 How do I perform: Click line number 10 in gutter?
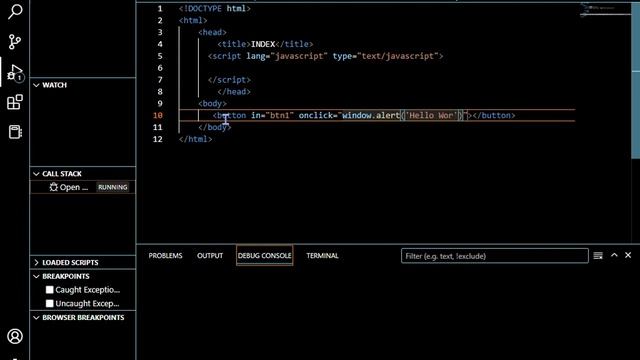(158, 116)
